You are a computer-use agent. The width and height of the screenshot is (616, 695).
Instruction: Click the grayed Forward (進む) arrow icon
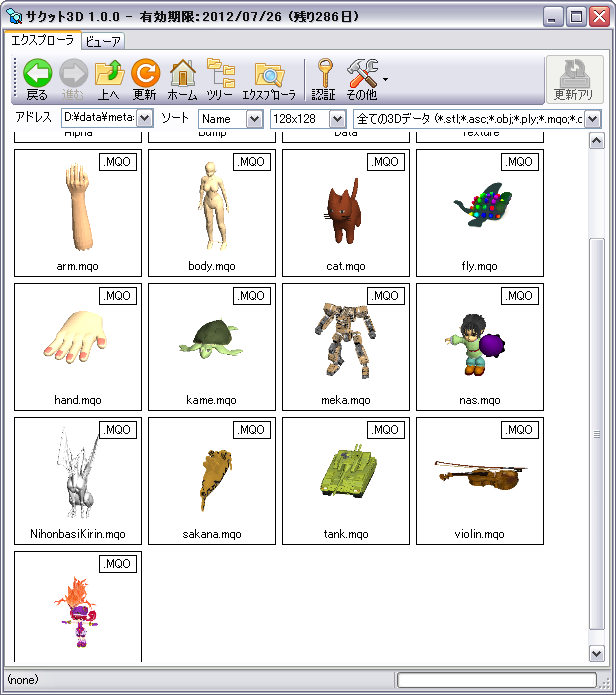pos(73,74)
